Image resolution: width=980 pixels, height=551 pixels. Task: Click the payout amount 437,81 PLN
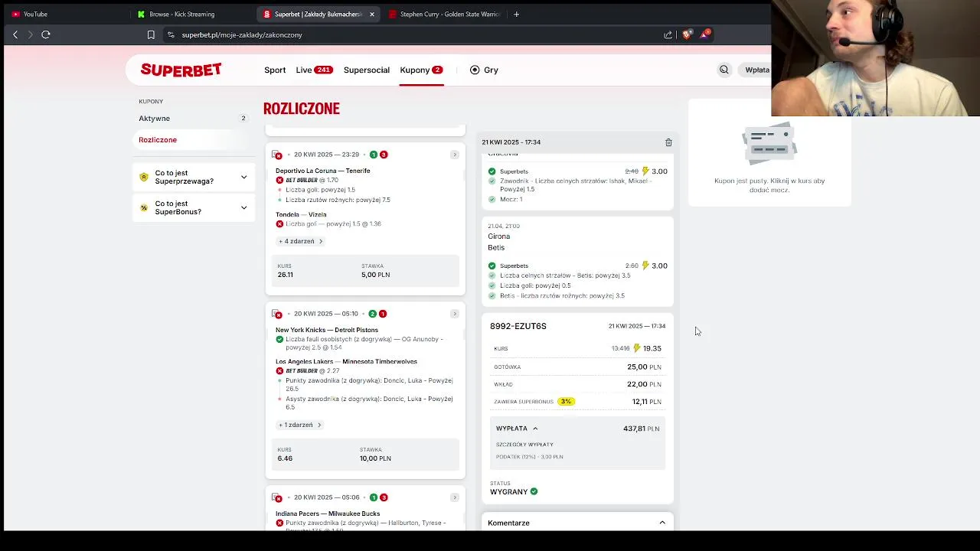(641, 429)
